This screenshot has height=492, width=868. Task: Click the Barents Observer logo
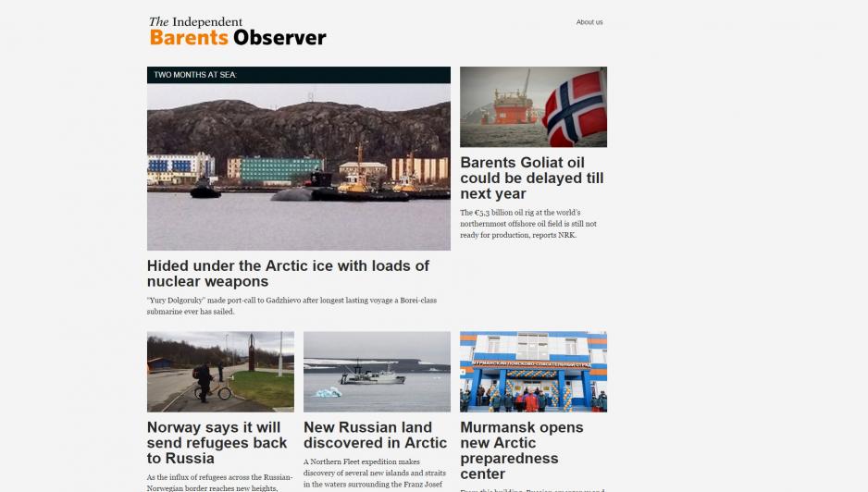238,31
